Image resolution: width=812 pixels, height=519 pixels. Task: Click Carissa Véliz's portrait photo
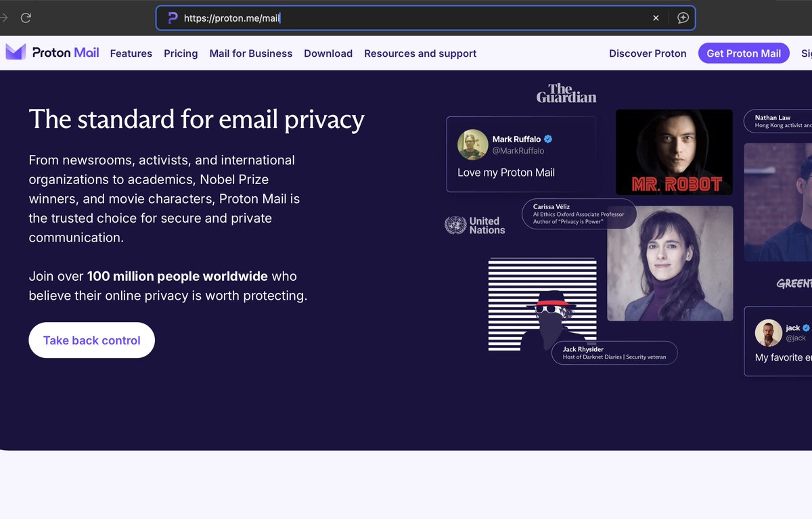[x=670, y=263]
